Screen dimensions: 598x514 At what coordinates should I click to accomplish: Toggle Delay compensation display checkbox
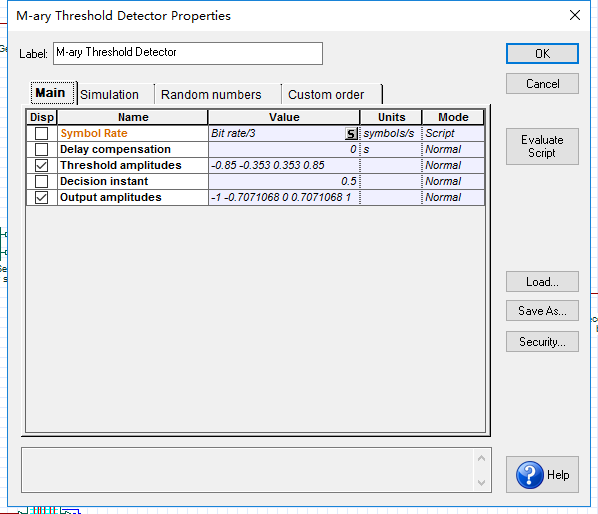point(41,149)
